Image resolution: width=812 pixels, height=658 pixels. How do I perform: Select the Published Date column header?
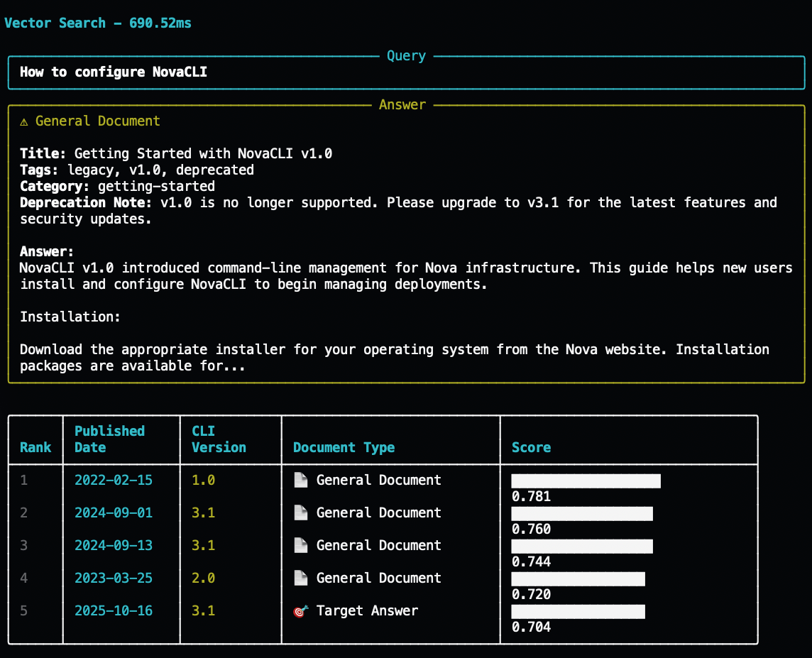[x=109, y=439]
